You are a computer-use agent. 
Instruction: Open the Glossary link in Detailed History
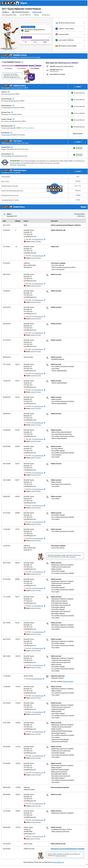pyautogui.click(x=83, y=207)
